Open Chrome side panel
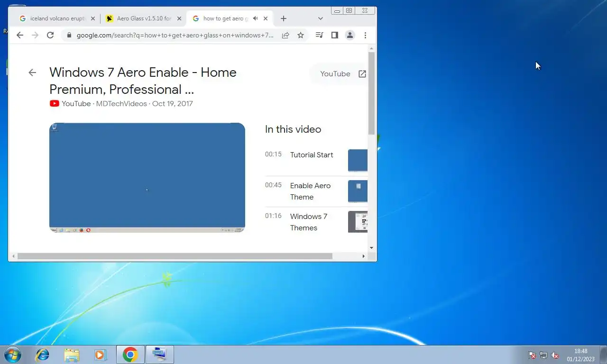Viewport: 607px width, 364px height. coord(335,35)
